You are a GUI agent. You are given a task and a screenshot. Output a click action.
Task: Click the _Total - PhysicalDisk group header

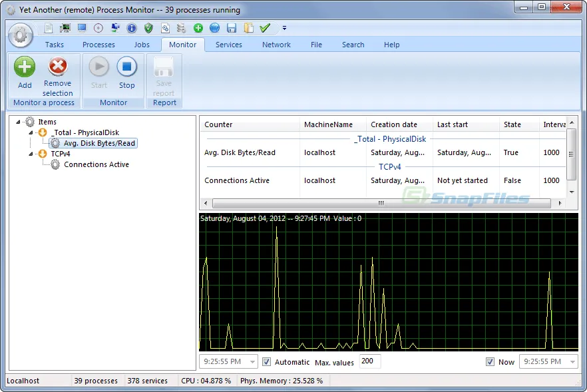click(390, 139)
